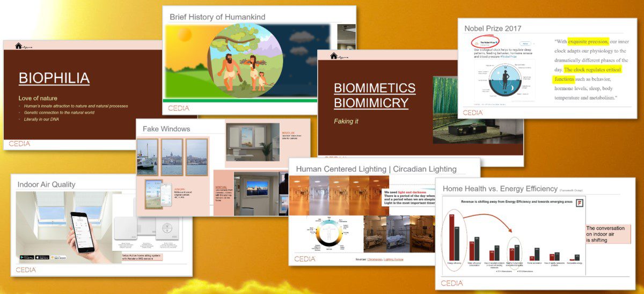Screen dimensions: 644x294
Task: Click the BIOMIMICRY heading
Action: click(371, 102)
